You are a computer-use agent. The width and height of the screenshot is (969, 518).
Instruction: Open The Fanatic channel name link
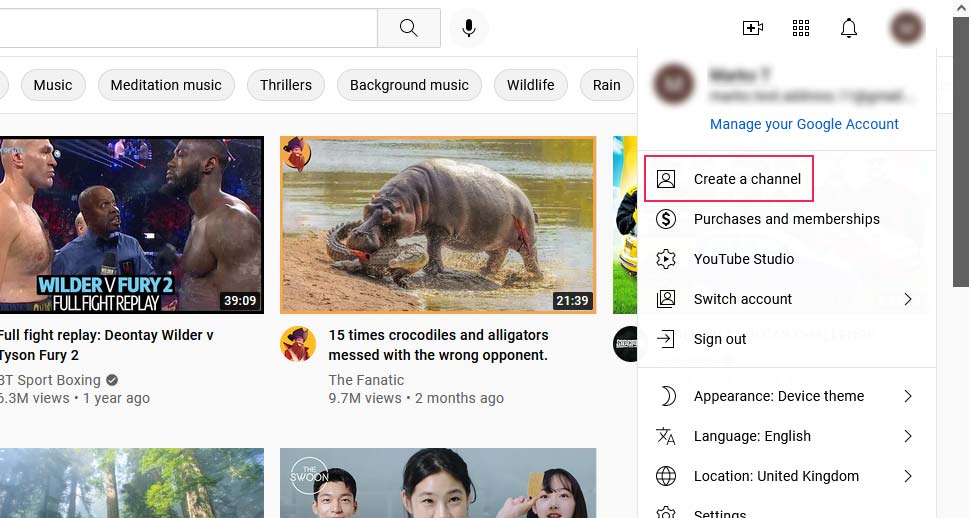(x=366, y=380)
